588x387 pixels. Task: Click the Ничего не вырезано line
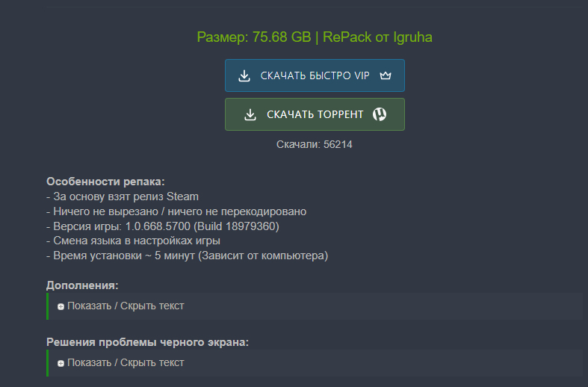(176, 211)
